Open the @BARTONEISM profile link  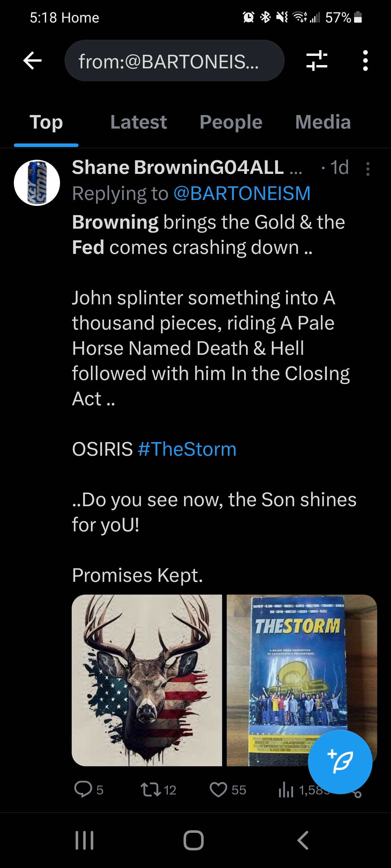[x=242, y=193]
